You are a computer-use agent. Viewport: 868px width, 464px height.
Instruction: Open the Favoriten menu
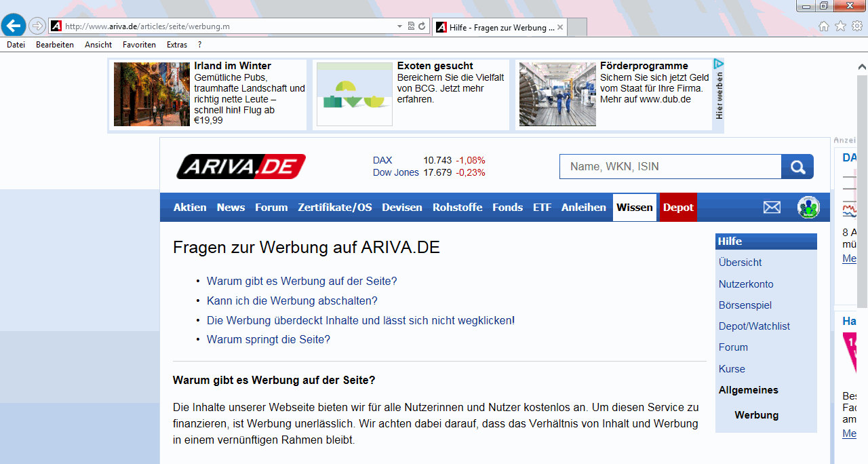(x=139, y=45)
